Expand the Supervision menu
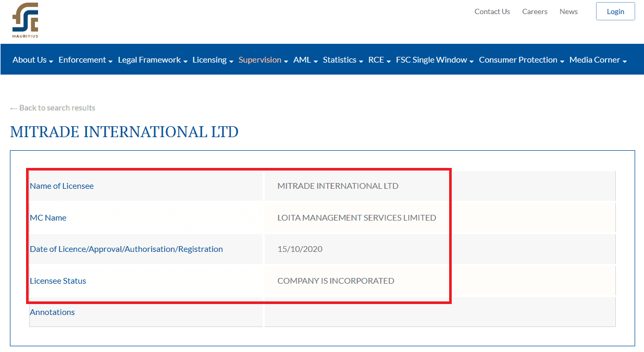 263,60
